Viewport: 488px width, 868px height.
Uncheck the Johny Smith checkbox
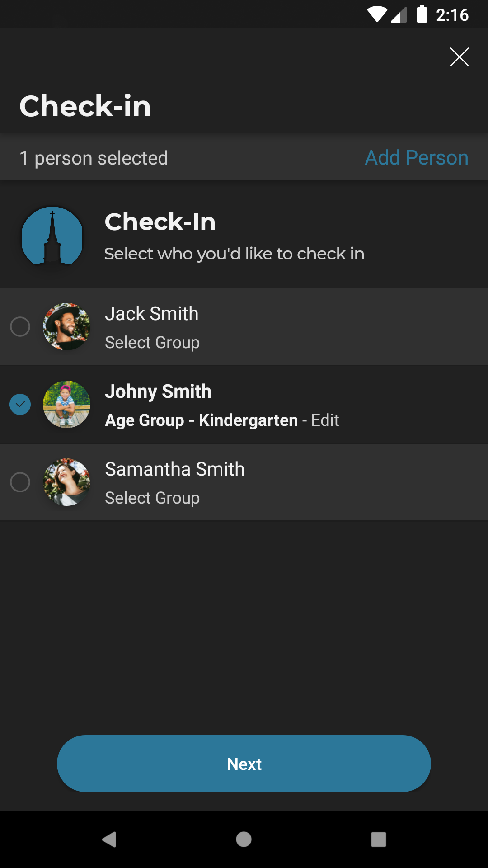[20, 404]
